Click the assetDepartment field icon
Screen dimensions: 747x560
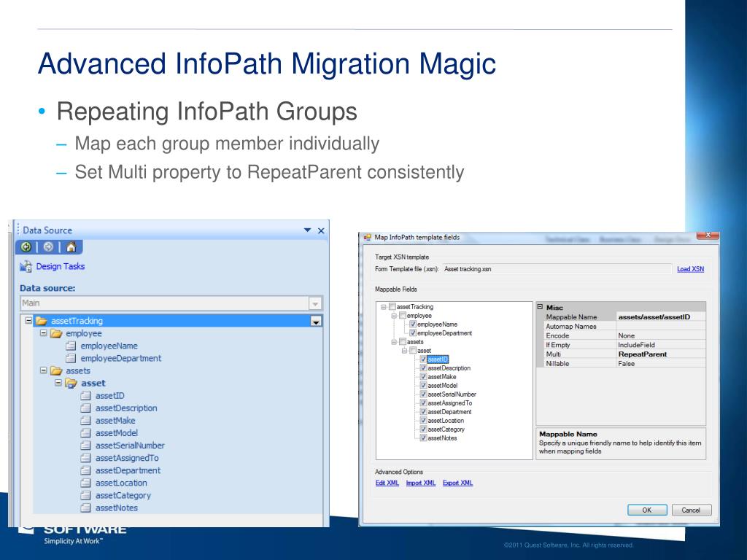pos(86,470)
